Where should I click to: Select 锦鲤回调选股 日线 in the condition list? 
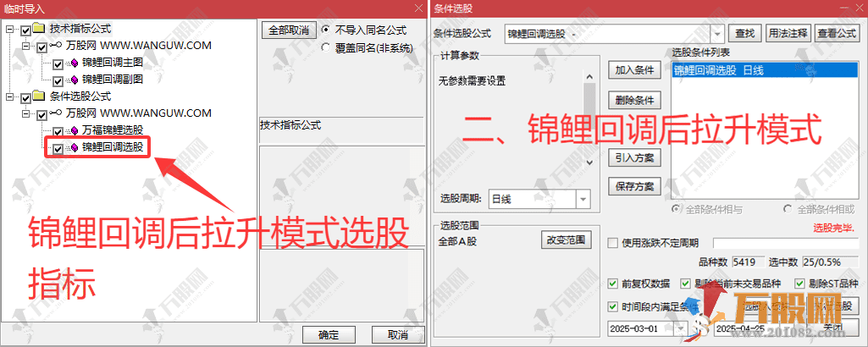(x=765, y=69)
